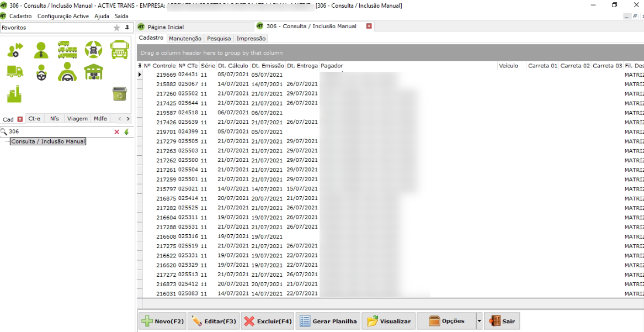
Task: Toggle the favorites star icon
Action: (116, 28)
